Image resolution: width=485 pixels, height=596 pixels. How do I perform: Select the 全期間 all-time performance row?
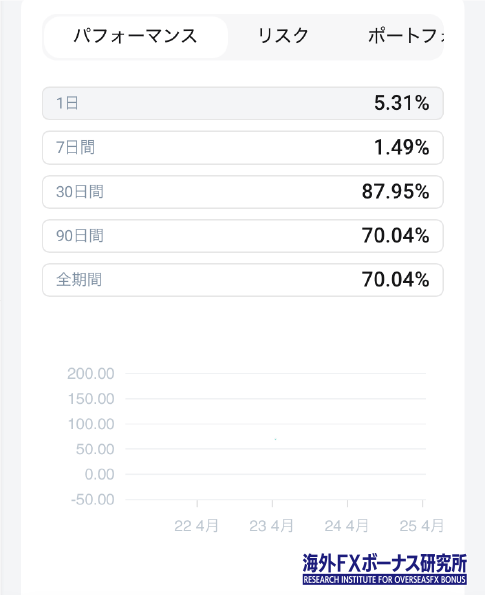(x=242, y=280)
